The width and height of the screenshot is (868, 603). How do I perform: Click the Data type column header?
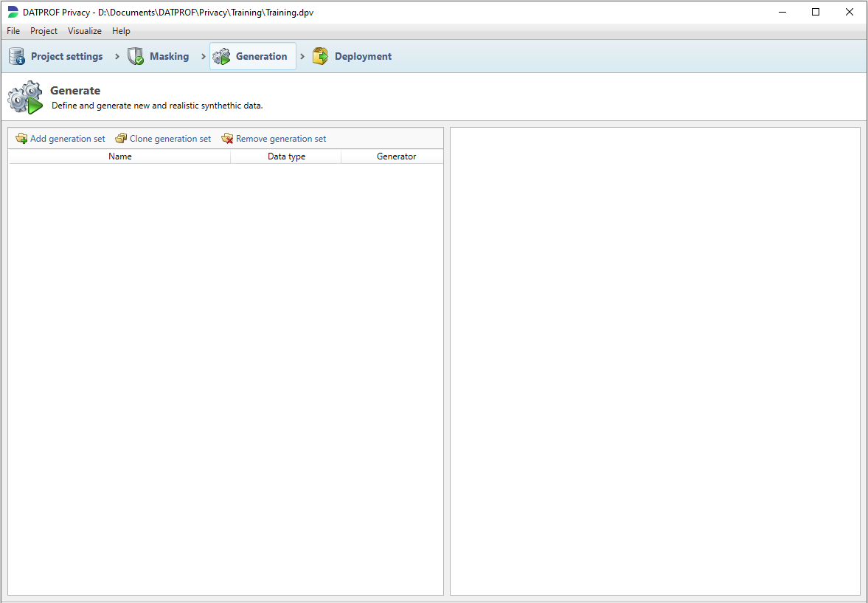tap(286, 156)
